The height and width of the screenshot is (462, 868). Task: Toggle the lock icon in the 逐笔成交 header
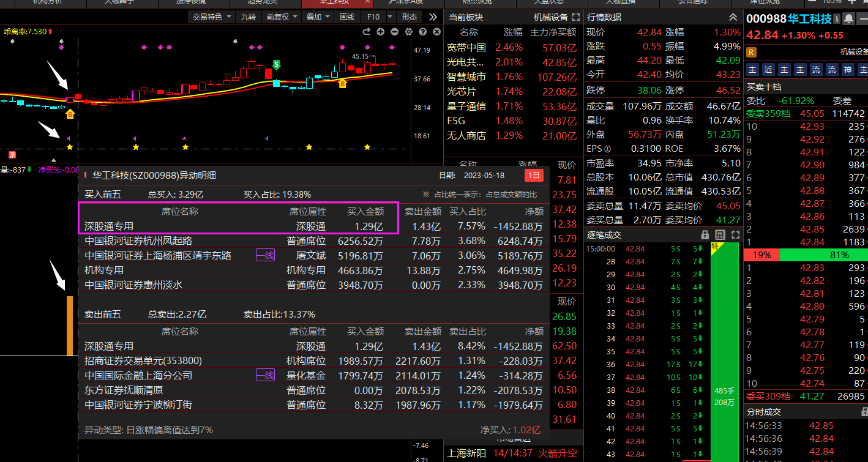(x=705, y=235)
